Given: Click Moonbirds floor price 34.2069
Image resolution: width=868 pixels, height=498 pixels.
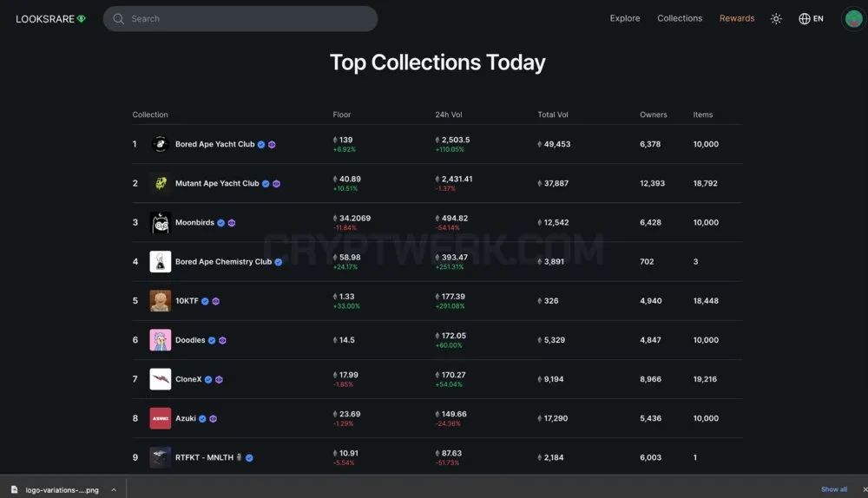Looking at the screenshot, I should click(x=354, y=219).
